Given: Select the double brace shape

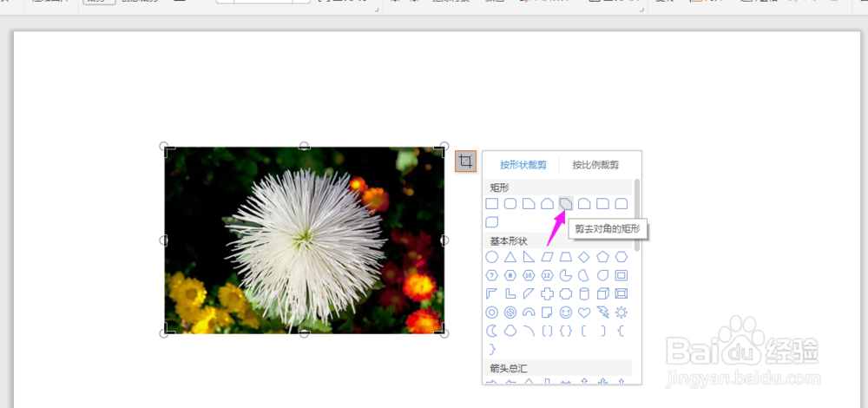Looking at the screenshot, I should [x=566, y=331].
